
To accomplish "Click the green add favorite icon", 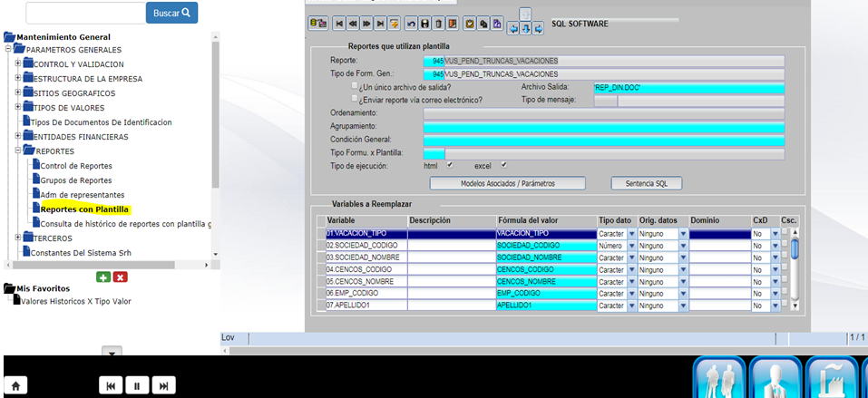I will click(x=103, y=277).
